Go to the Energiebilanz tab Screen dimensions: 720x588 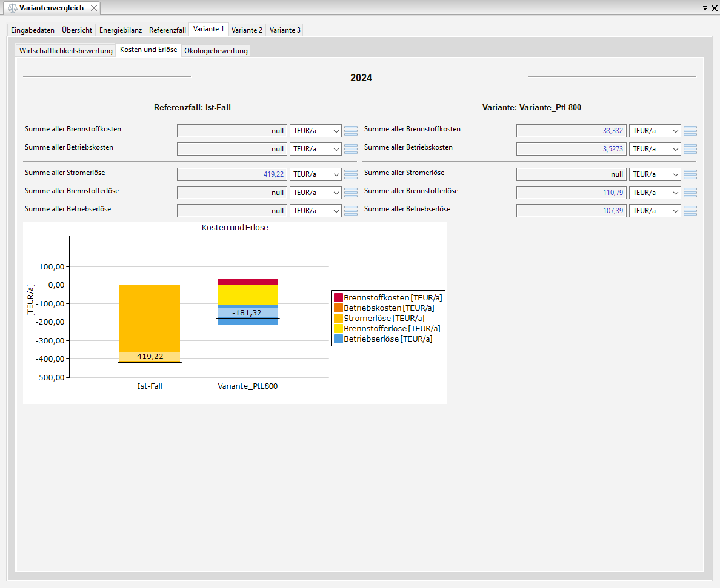(121, 30)
